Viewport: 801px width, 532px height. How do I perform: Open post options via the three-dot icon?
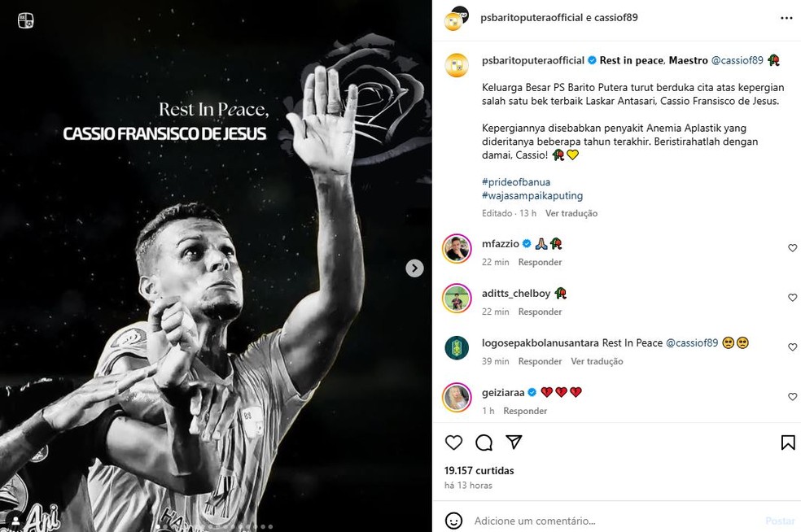[786, 17]
